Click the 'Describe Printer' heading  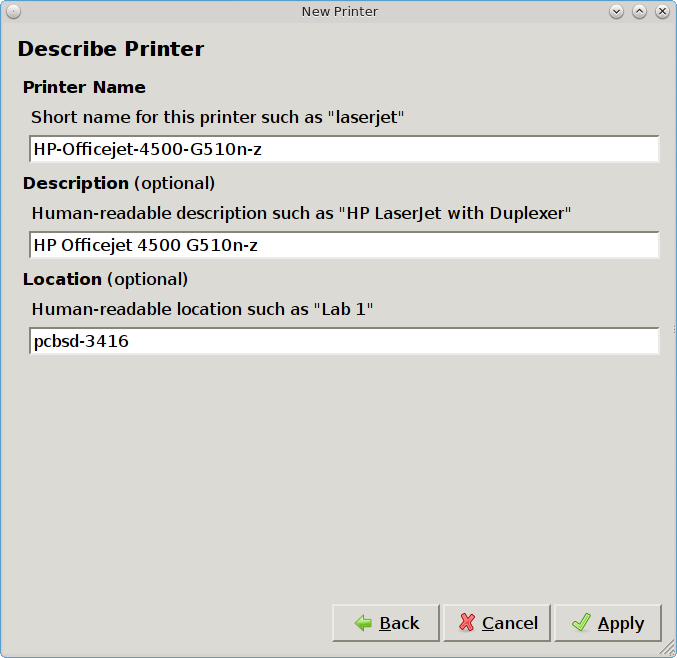tap(111, 49)
